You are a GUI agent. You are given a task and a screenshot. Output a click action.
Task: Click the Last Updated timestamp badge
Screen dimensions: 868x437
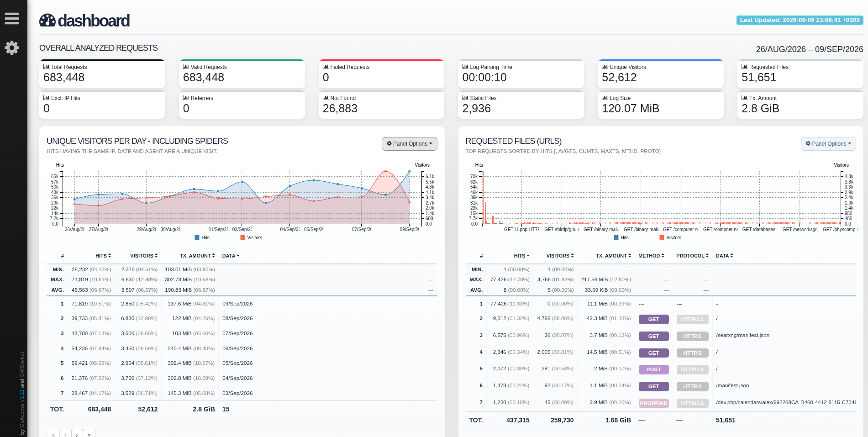click(x=800, y=20)
